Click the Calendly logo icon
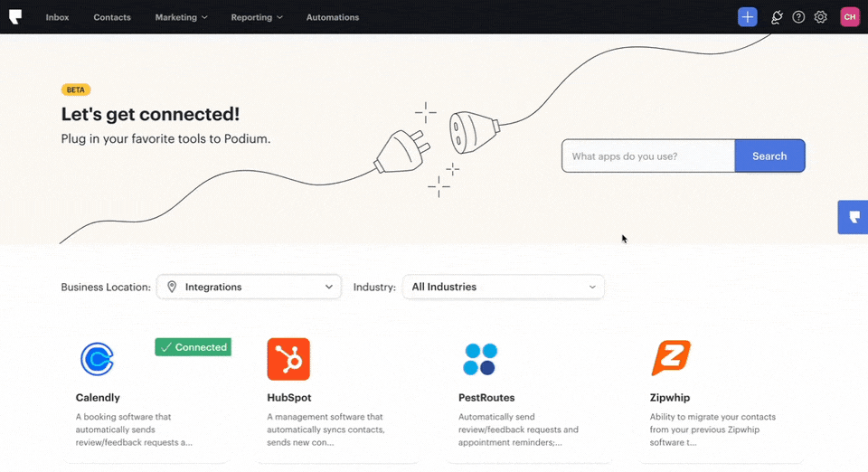Image resolution: width=868 pixels, height=472 pixels. (x=97, y=359)
